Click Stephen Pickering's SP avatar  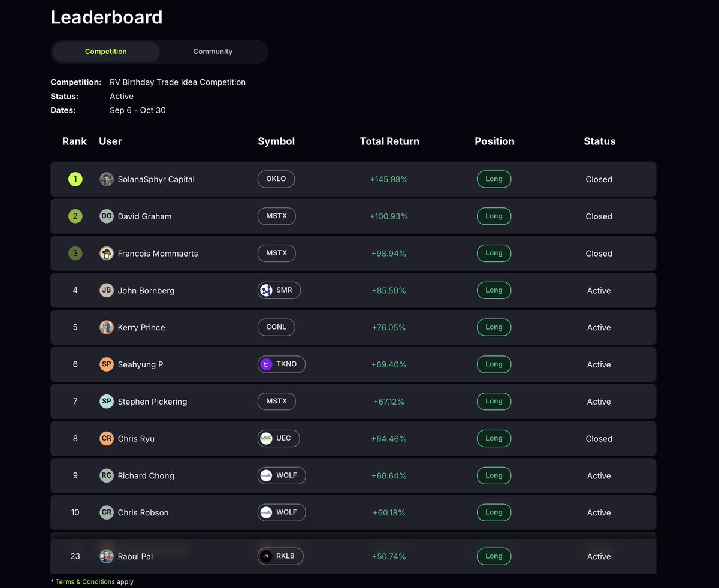[x=107, y=402]
